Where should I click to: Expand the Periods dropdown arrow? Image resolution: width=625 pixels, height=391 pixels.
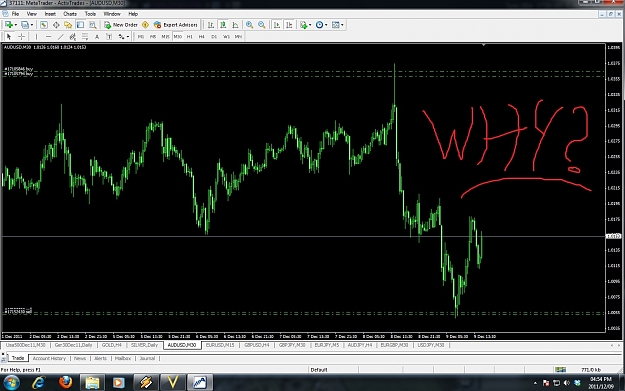(x=326, y=25)
